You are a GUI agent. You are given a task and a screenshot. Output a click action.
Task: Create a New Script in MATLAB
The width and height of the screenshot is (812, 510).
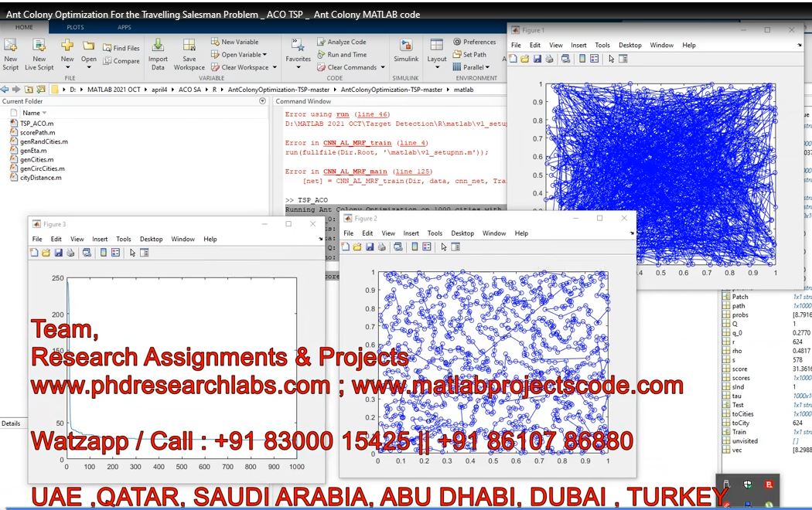10,54
